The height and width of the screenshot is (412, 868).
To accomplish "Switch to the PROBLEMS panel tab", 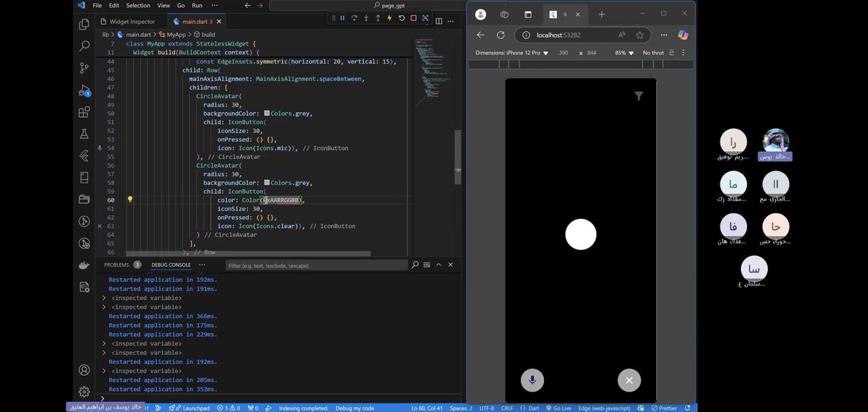I will tap(116, 265).
